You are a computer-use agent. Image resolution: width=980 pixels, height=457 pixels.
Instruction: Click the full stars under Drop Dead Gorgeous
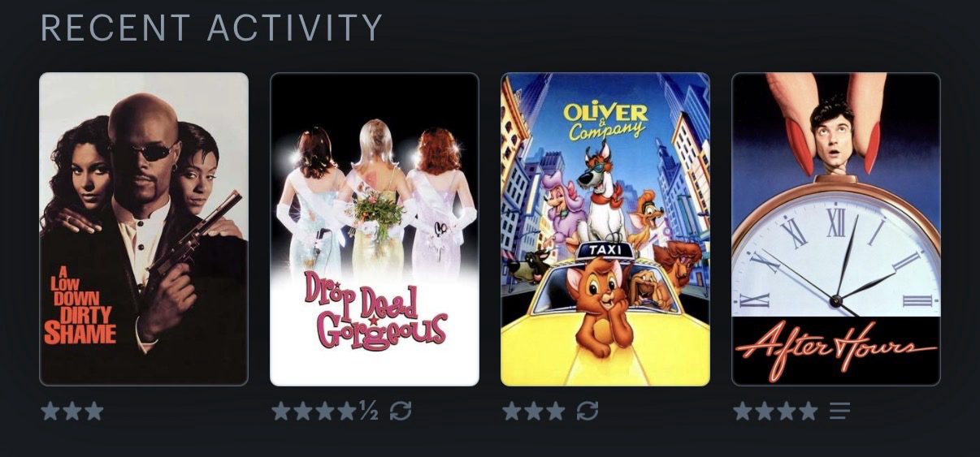[x=314, y=411]
